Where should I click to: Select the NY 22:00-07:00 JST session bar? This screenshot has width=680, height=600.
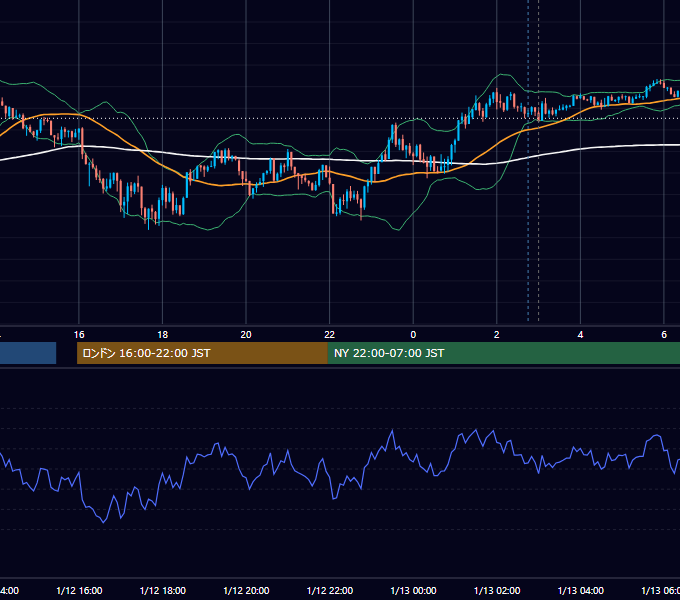pos(503,353)
